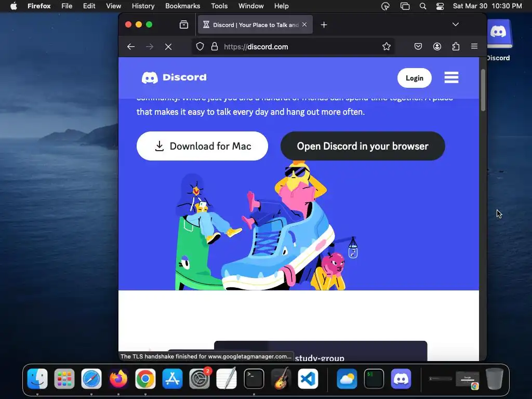The width and height of the screenshot is (532, 399).
Task: Open Finder from the Dock
Action: click(x=37, y=379)
